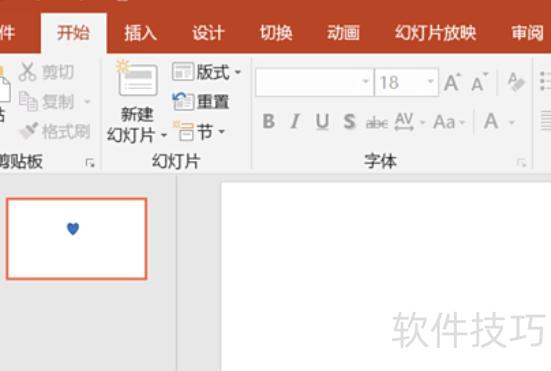
Task: Switch to the 幻灯片放映 tab
Action: 435,33
